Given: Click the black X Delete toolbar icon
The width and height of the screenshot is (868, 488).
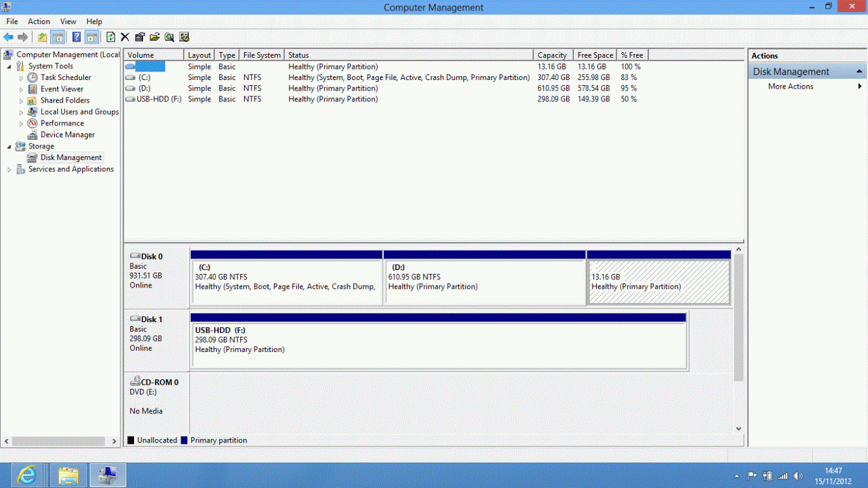Looking at the screenshot, I should coord(125,37).
